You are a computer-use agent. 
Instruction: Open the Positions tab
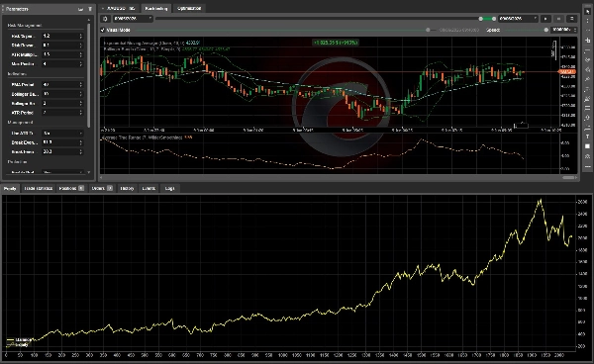71,188
